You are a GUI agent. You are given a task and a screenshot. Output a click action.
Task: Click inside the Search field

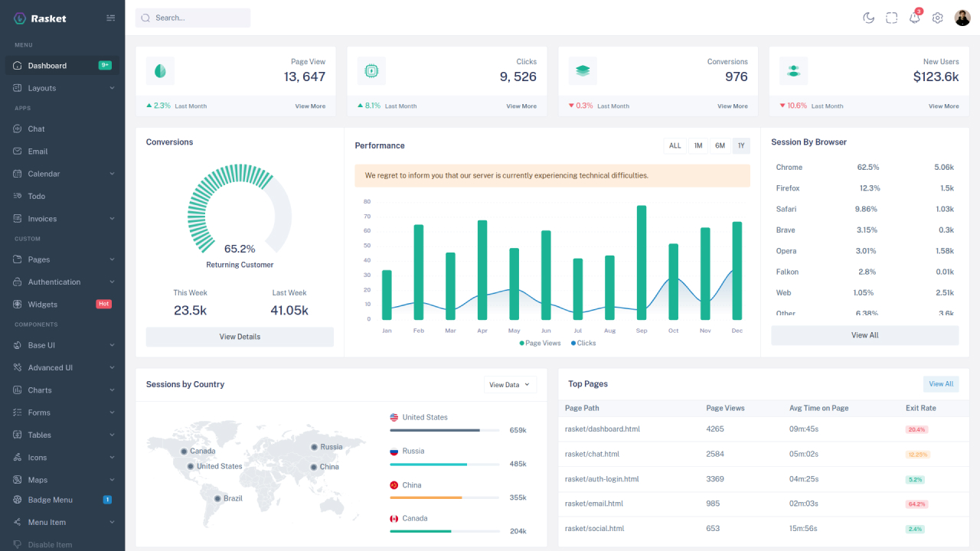193,17
